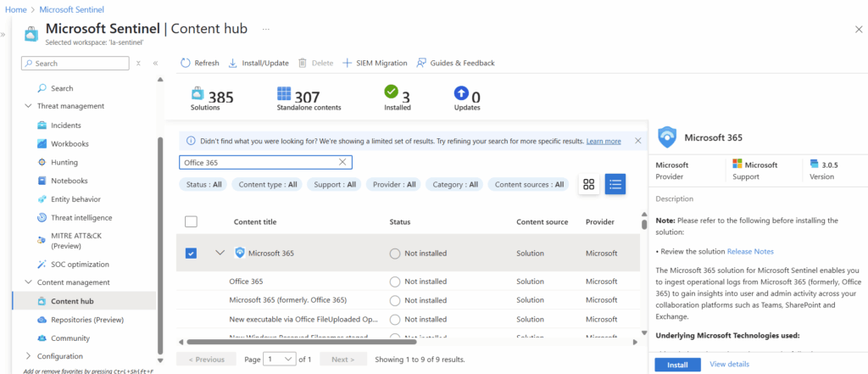Open Guides & Feedback icon

(x=421, y=63)
